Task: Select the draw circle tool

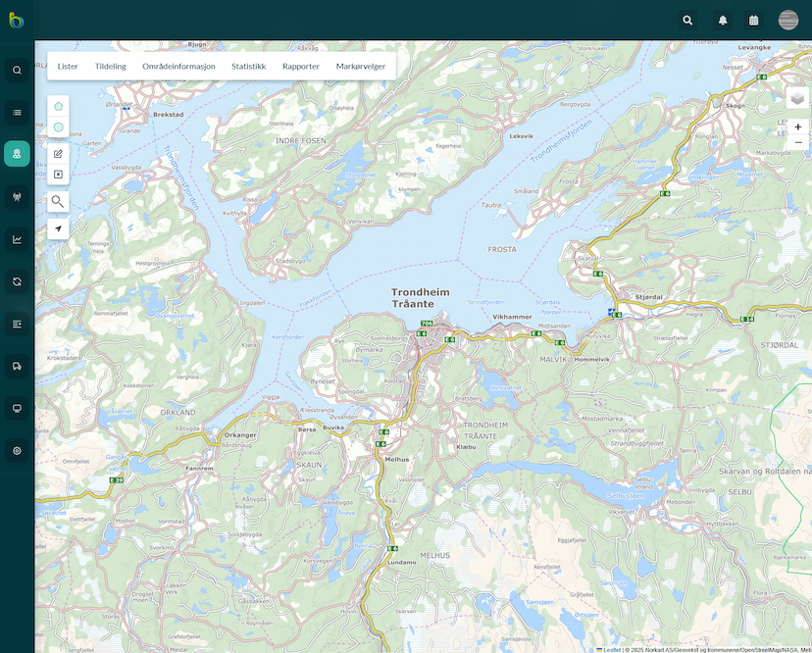Action: pyautogui.click(x=58, y=126)
